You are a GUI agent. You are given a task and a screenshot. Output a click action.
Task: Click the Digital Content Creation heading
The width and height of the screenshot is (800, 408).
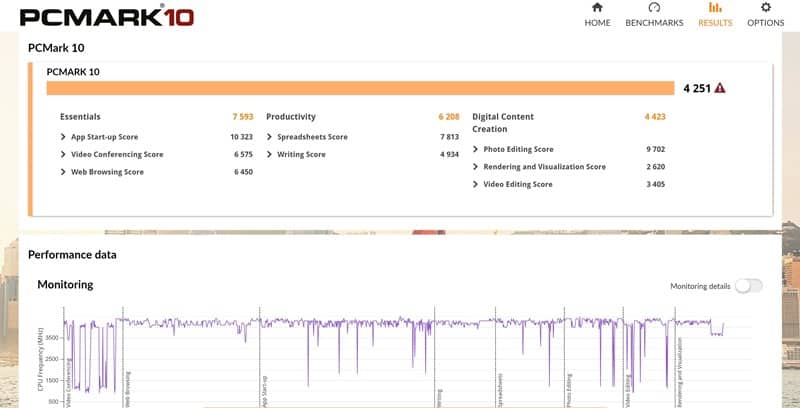pyautogui.click(x=503, y=122)
